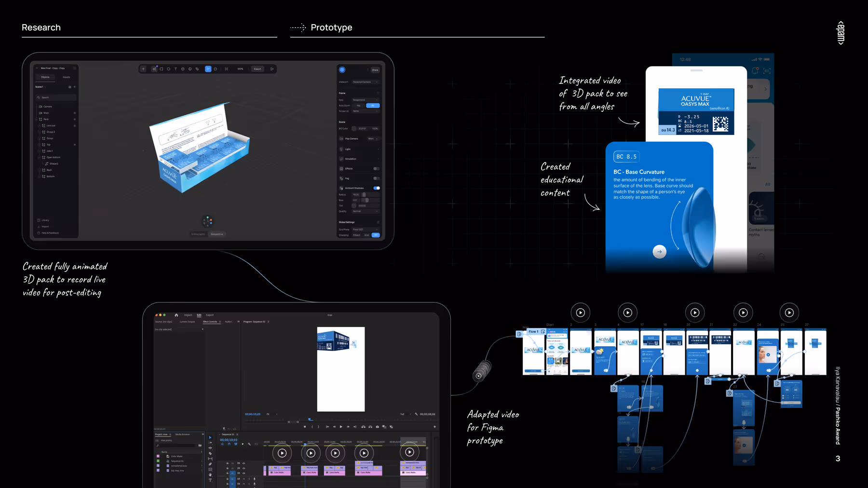Open the Edit tab in Premiere Pro

point(199,315)
